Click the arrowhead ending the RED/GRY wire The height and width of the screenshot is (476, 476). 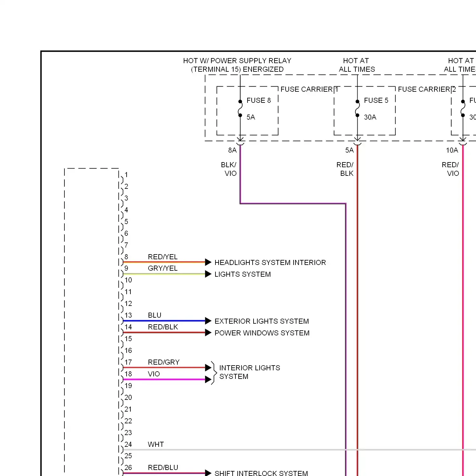[208, 368]
